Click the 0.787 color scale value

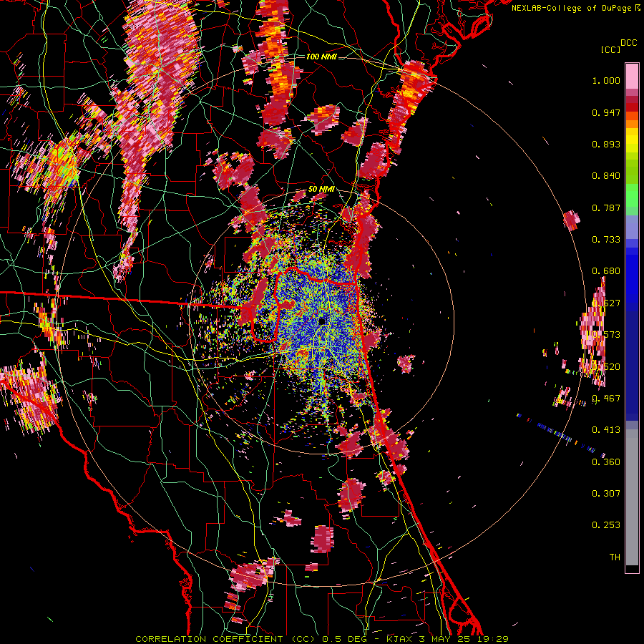[606, 208]
